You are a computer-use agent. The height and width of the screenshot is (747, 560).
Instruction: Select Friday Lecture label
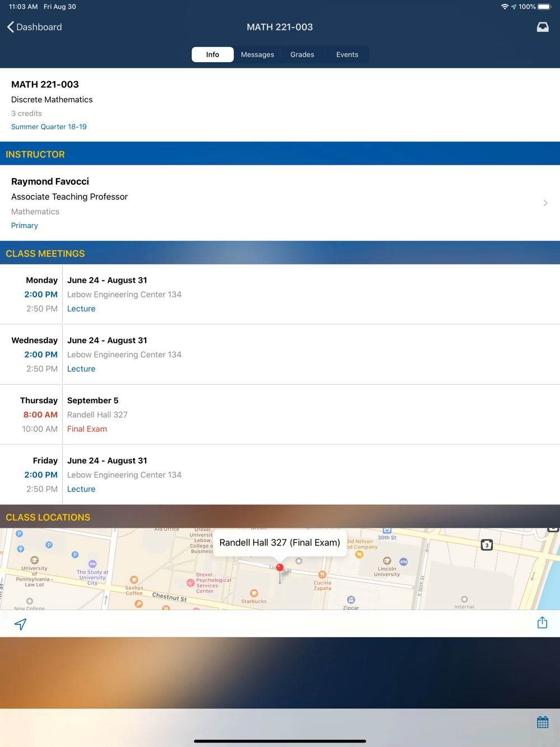click(81, 489)
